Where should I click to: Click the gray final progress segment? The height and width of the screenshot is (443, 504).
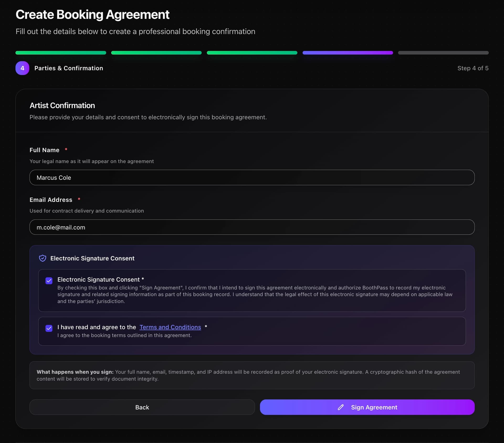443,53
